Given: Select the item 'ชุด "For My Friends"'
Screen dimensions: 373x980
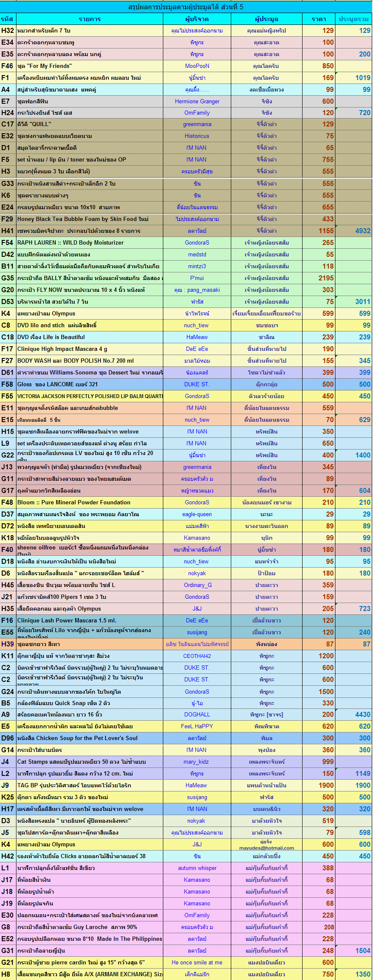Looking at the screenshot, I should click(x=89, y=66).
